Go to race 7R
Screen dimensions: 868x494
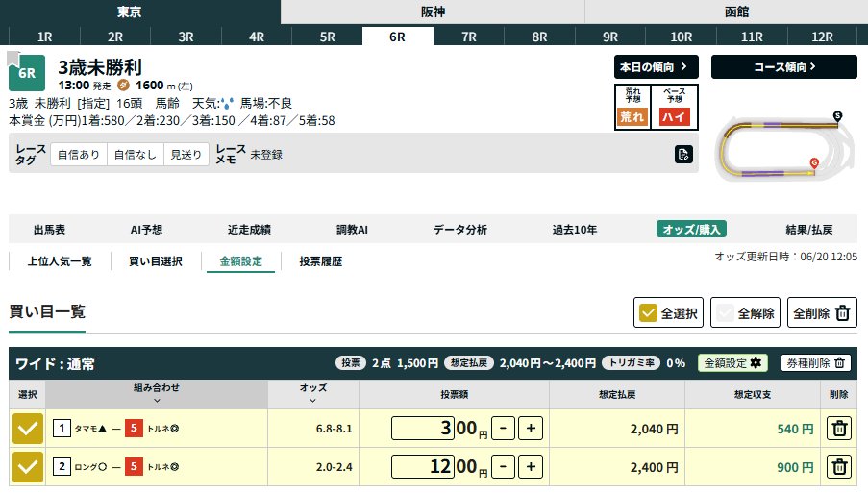click(x=469, y=37)
